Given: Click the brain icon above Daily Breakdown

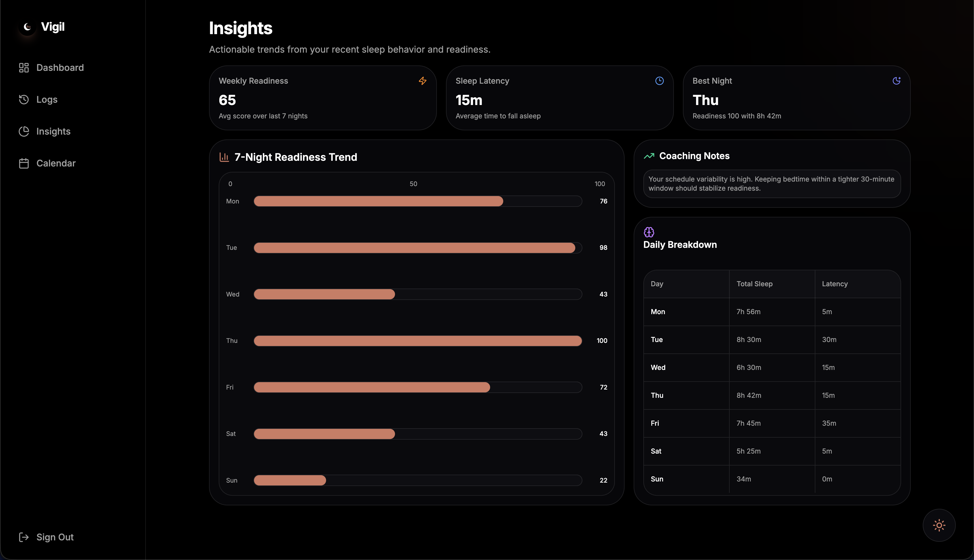Looking at the screenshot, I should pos(649,232).
